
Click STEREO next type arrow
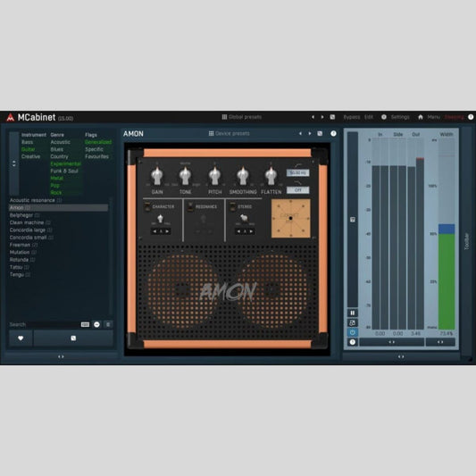[x=251, y=231]
